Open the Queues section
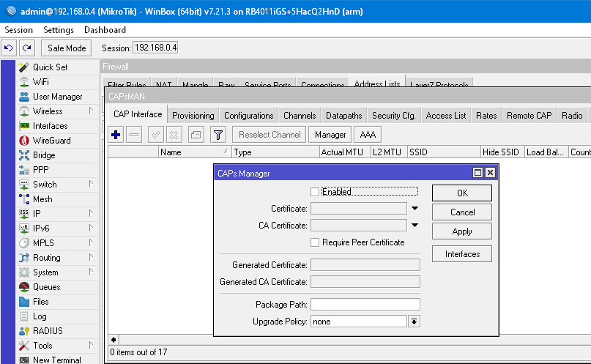Image resolution: width=591 pixels, height=364 pixels. tap(46, 287)
